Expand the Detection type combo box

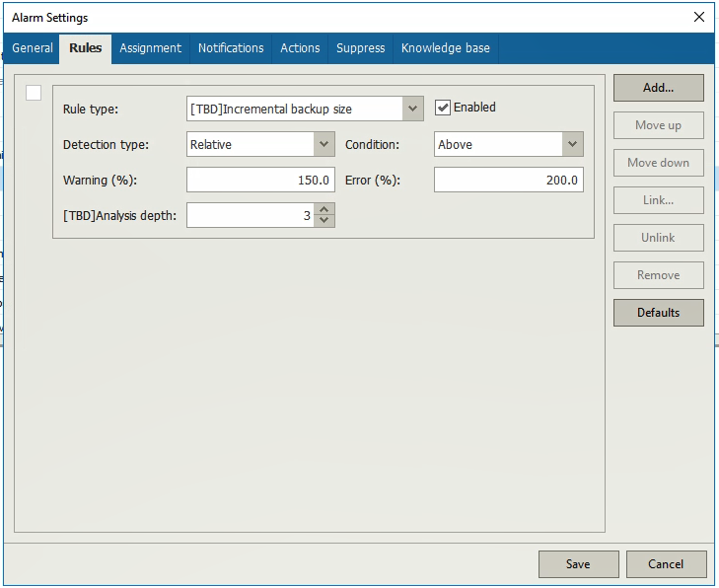(x=324, y=144)
